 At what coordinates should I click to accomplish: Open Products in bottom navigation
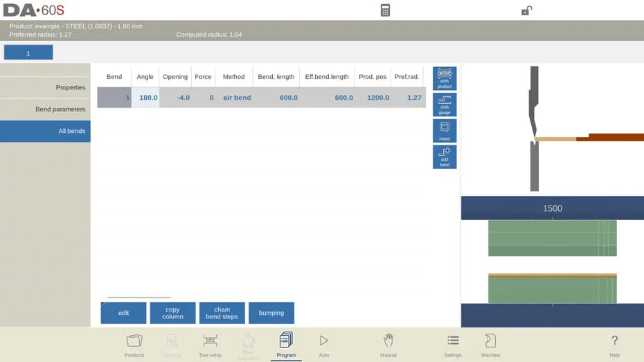[x=134, y=345]
